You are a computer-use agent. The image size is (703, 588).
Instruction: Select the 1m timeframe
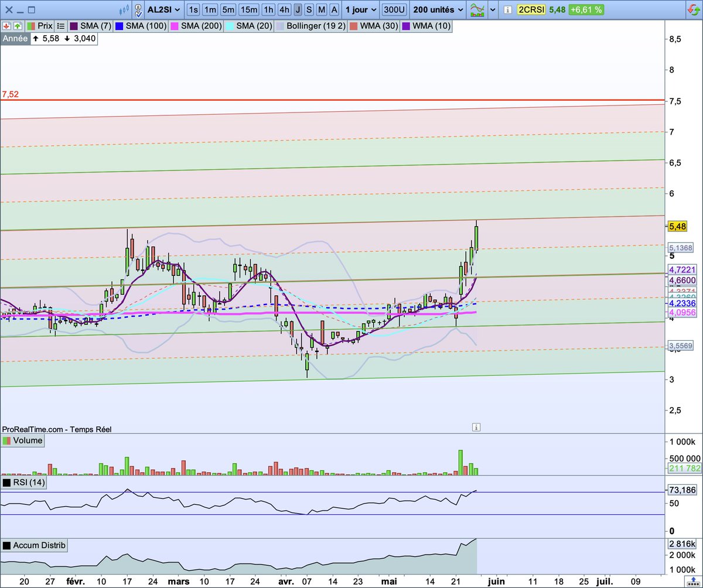click(211, 10)
